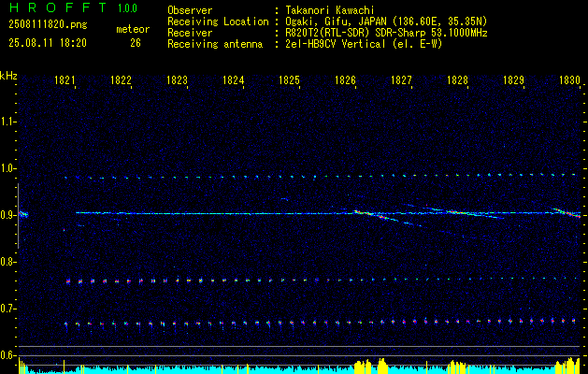Click the version number 1.0.0
This screenshot has width=588, height=374.
(127, 8)
